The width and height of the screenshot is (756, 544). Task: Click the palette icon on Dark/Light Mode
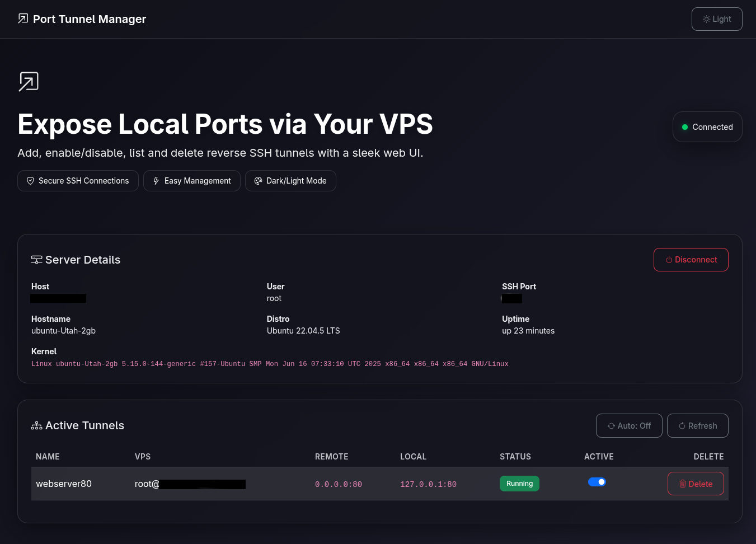[258, 181]
